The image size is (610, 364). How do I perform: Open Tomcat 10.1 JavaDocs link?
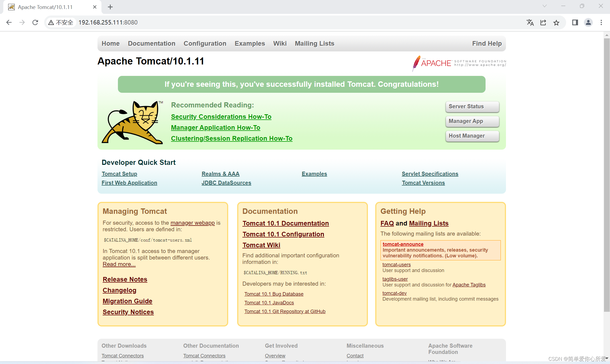(x=269, y=303)
